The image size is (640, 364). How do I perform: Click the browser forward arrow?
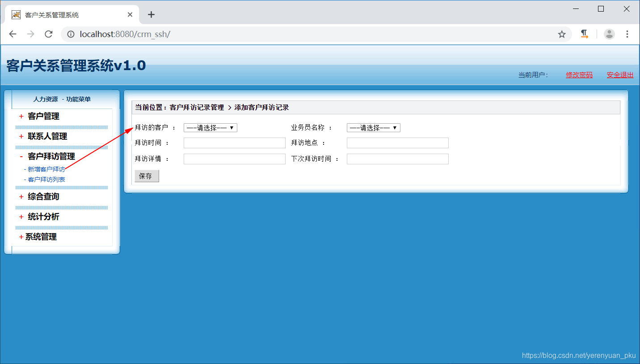(30, 34)
